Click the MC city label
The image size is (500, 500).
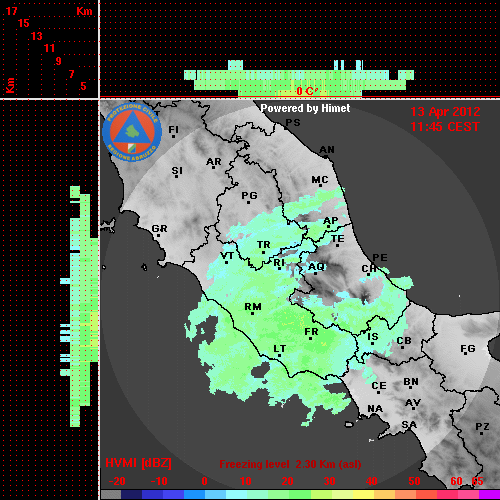320,180
